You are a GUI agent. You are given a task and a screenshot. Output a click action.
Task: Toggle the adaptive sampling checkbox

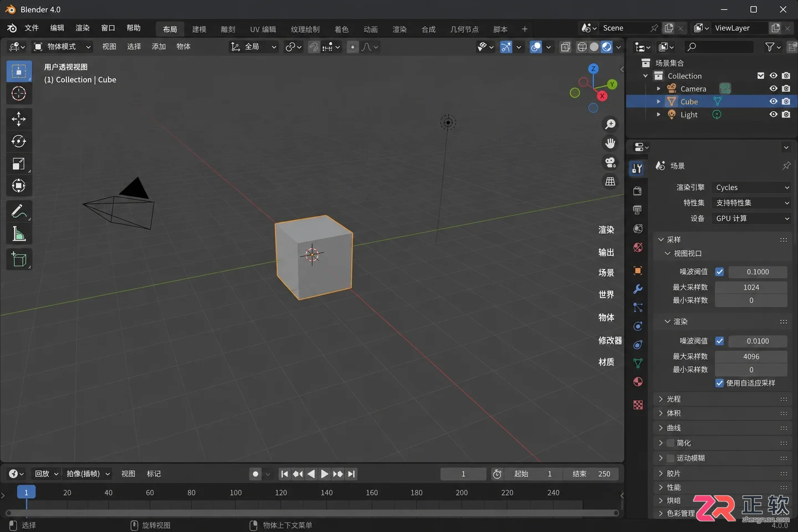[x=719, y=383]
